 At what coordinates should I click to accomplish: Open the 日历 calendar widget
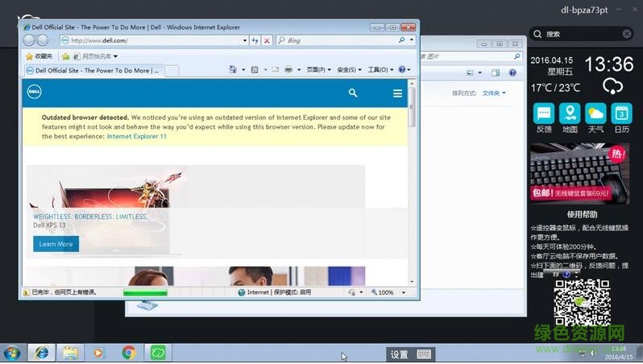pos(622,118)
